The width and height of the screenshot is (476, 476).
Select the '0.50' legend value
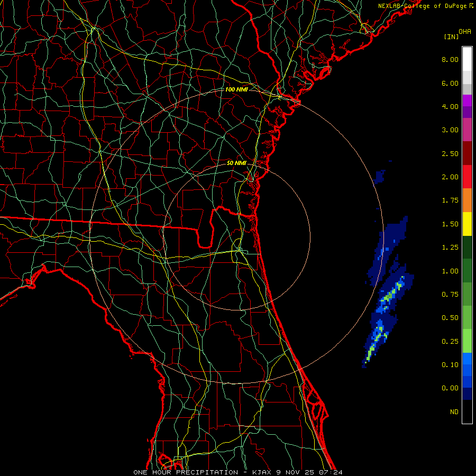pyautogui.click(x=450, y=318)
